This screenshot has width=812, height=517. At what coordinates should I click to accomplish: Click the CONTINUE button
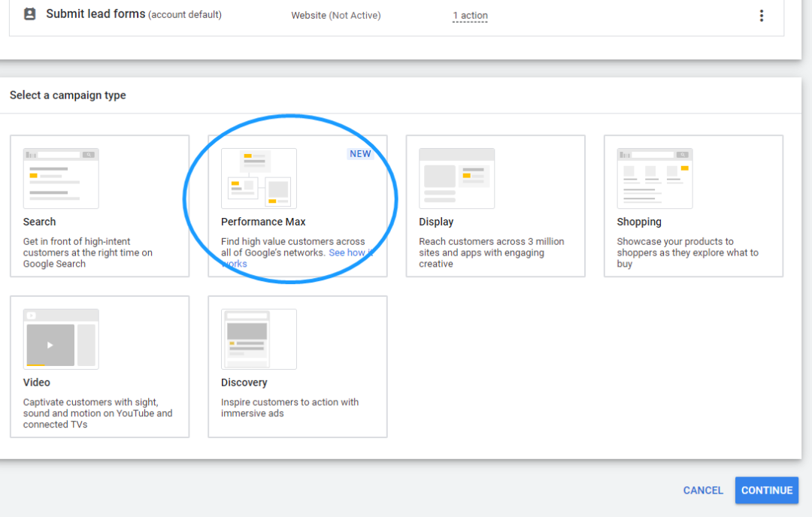click(x=766, y=490)
